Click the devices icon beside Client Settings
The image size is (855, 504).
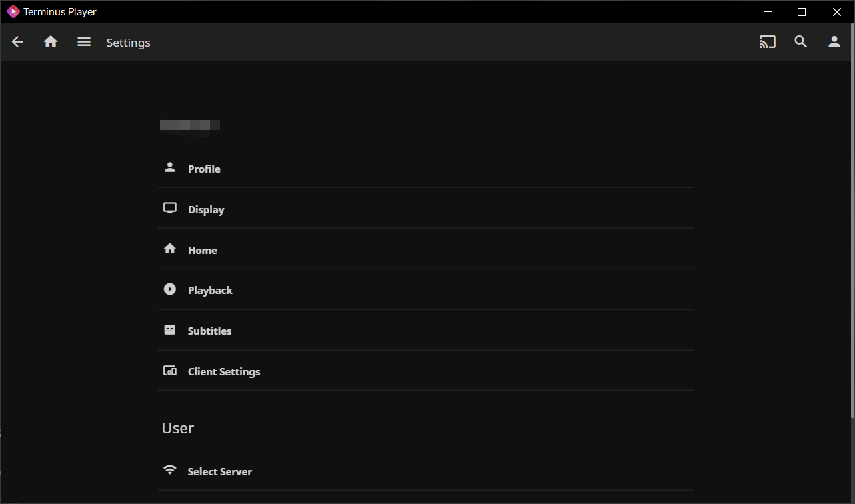[x=170, y=371]
